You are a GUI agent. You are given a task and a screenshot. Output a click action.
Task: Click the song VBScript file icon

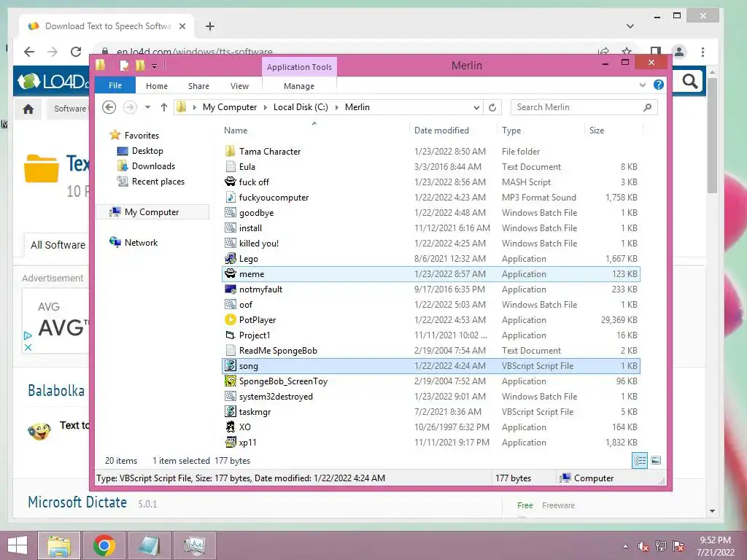(x=230, y=366)
